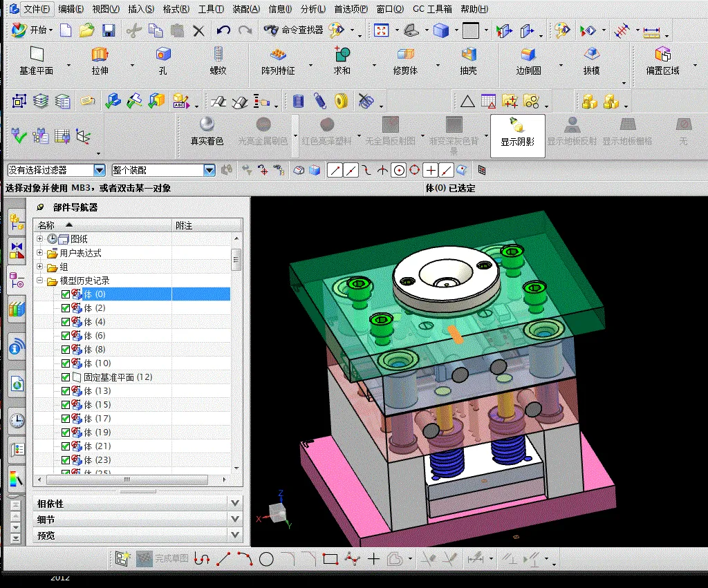Open the Assembly Navigator sidebar icon

[x=17, y=222]
